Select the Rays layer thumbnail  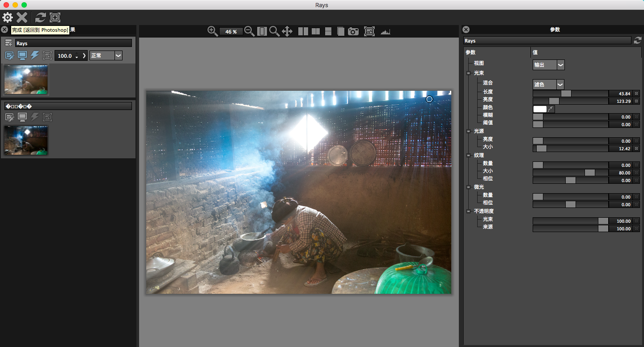pyautogui.click(x=26, y=80)
